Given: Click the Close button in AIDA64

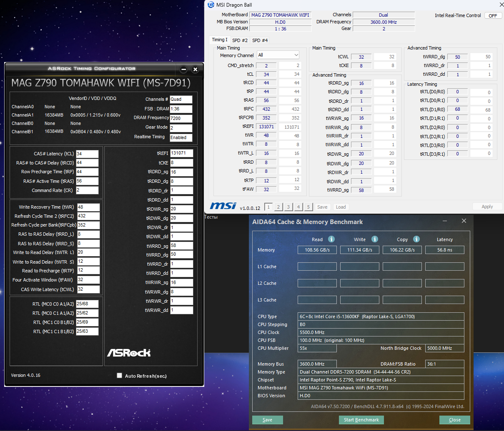Looking at the screenshot, I should (x=455, y=420).
